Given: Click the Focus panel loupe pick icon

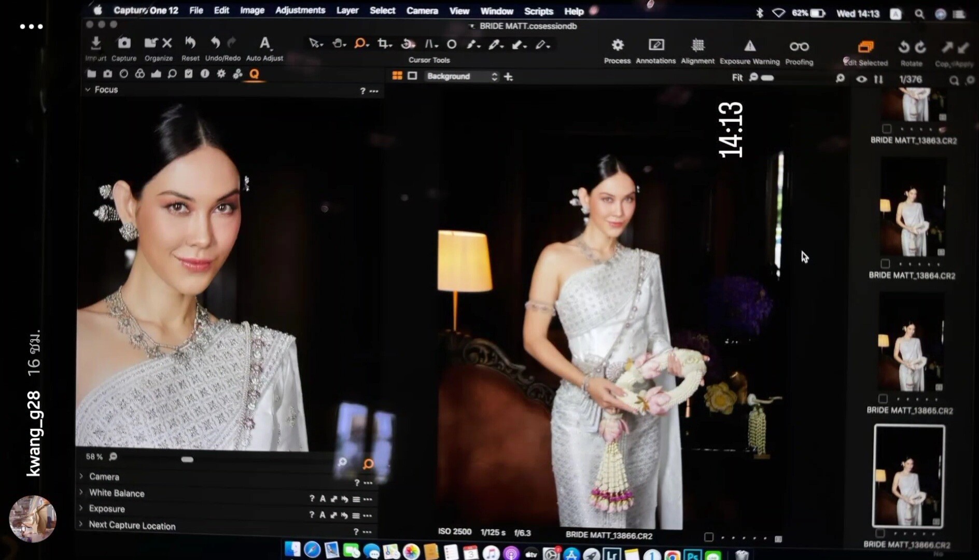Looking at the screenshot, I should pos(368,463).
